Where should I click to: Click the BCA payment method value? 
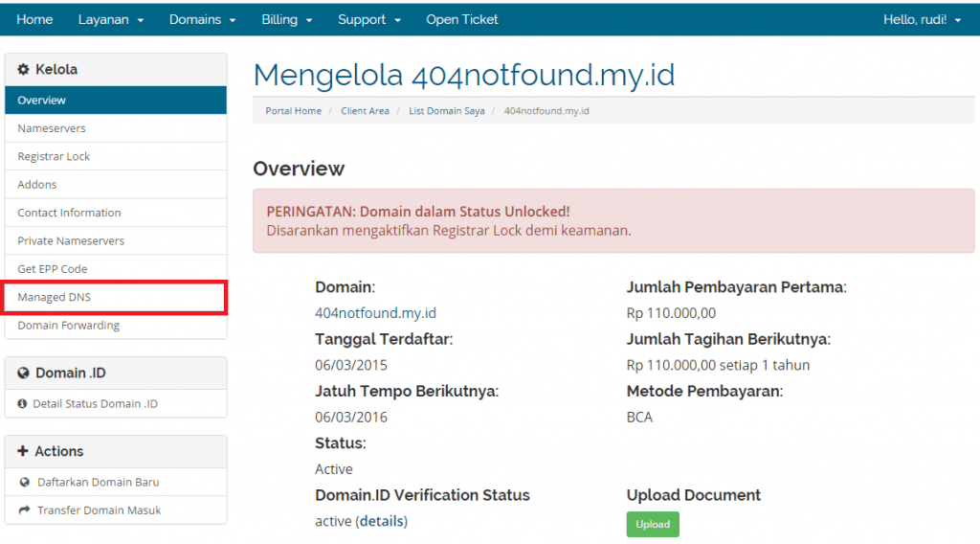point(639,417)
